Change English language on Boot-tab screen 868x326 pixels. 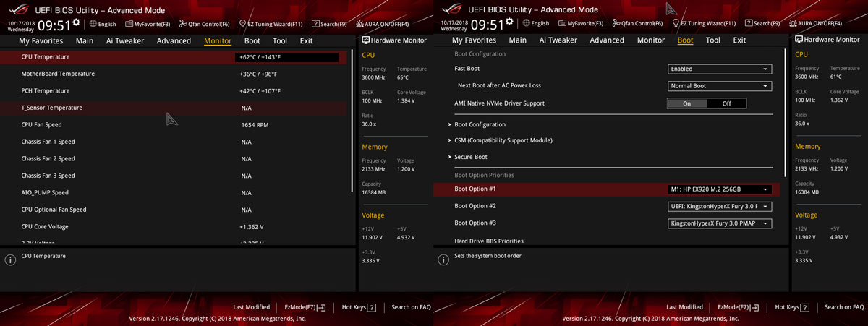point(536,24)
